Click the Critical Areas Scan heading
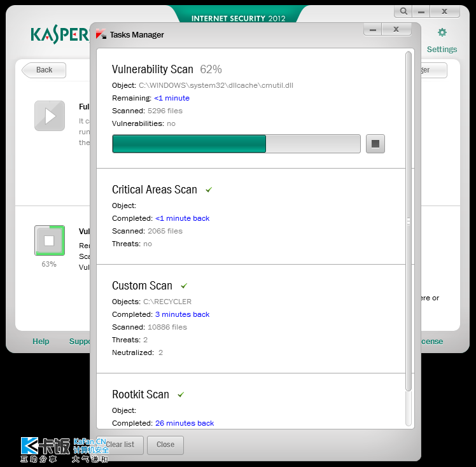This screenshot has width=476, height=467. point(155,190)
